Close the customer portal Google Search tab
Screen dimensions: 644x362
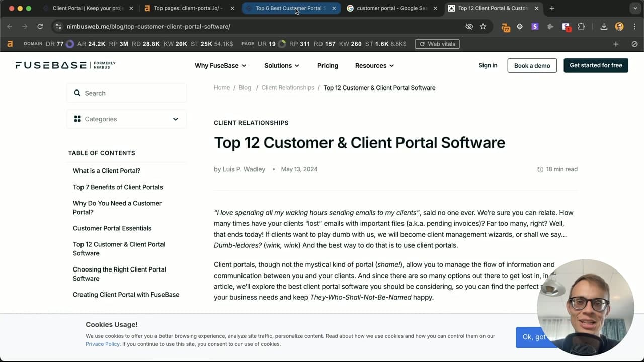click(435, 8)
